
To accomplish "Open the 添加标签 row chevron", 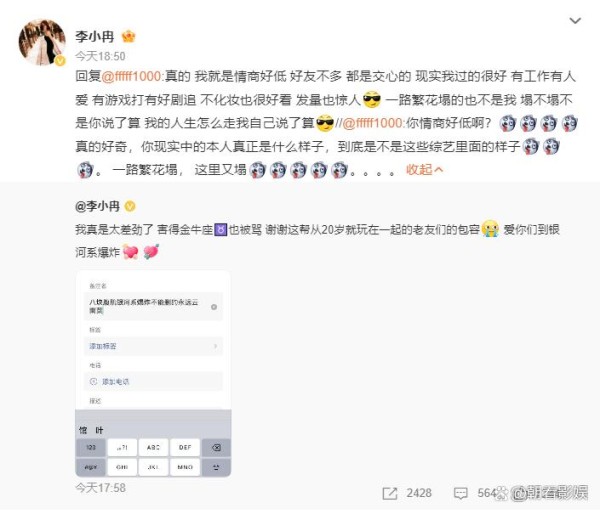I will coord(215,346).
